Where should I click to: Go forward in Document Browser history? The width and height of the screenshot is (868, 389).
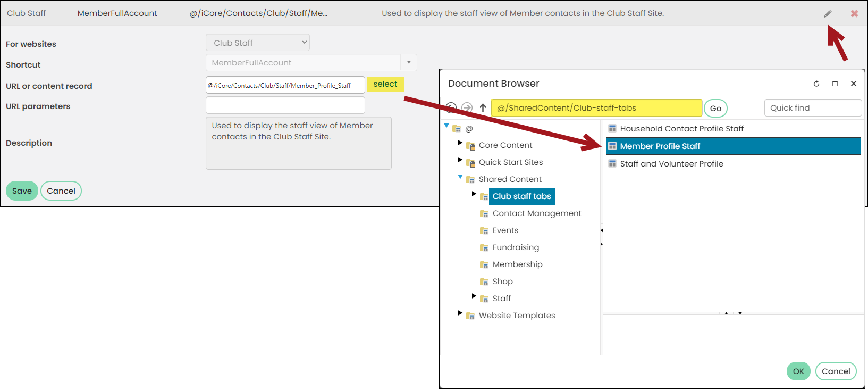[x=467, y=107]
